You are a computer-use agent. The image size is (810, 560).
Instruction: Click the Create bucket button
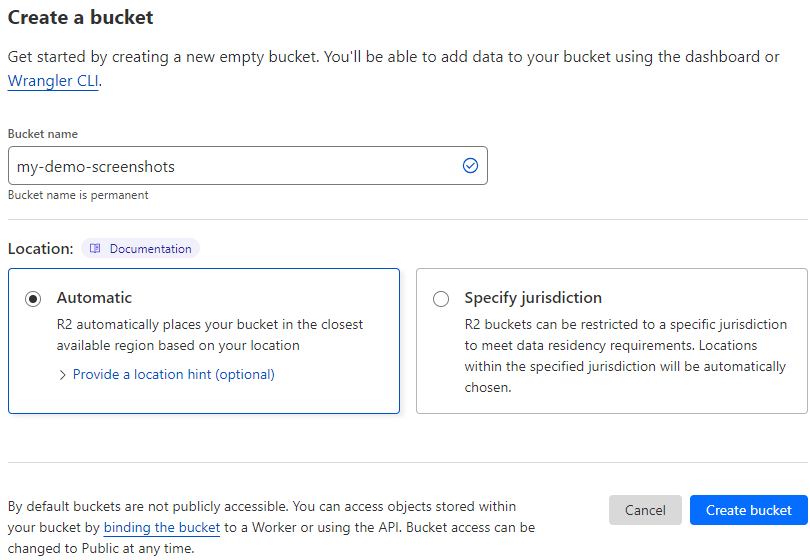click(749, 510)
